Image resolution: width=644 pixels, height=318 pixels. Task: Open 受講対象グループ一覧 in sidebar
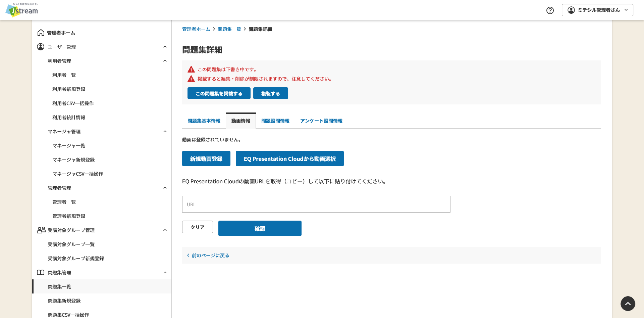(x=71, y=244)
